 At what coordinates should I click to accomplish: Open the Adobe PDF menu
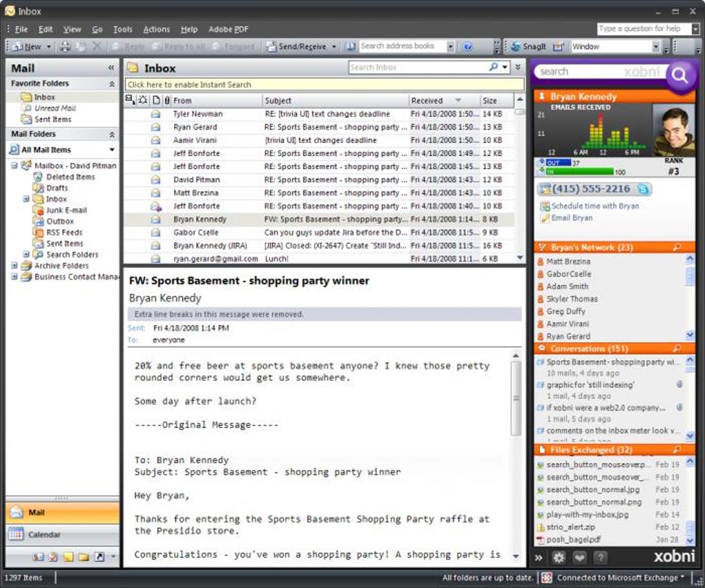(228, 29)
